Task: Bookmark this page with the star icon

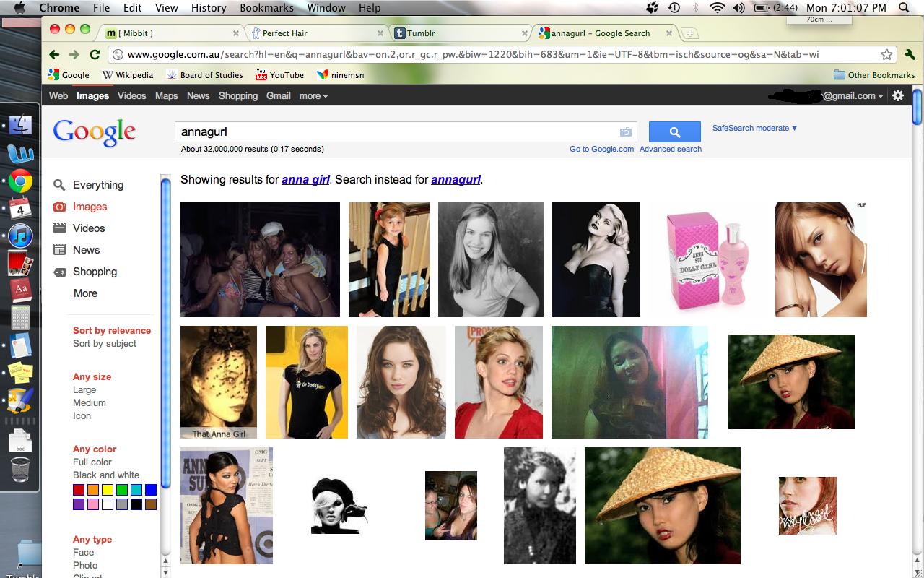Action: tap(886, 54)
